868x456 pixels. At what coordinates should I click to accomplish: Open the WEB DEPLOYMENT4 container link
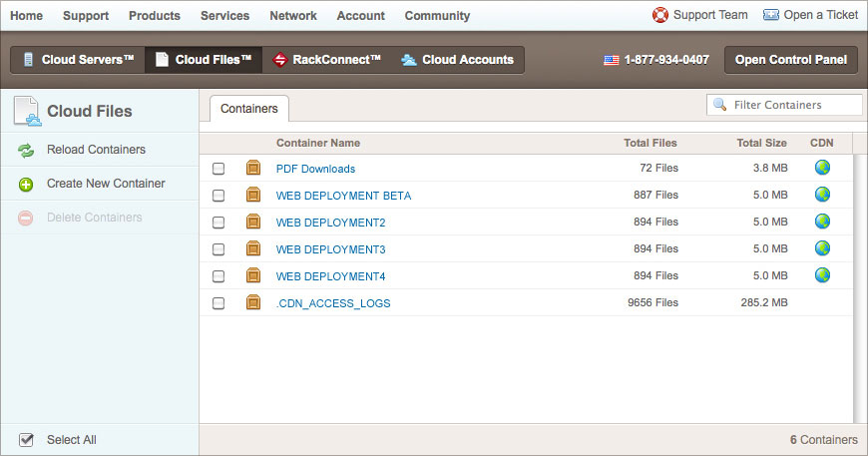pos(330,276)
